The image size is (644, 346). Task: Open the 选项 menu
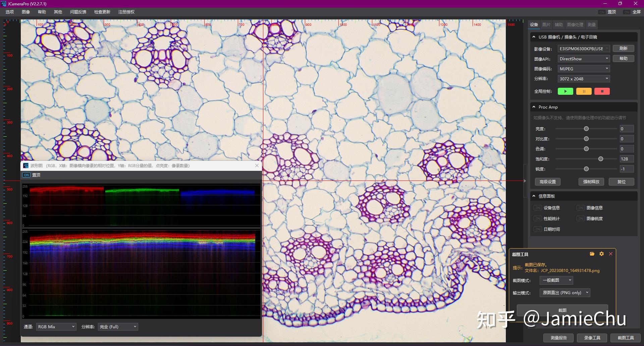tap(10, 12)
